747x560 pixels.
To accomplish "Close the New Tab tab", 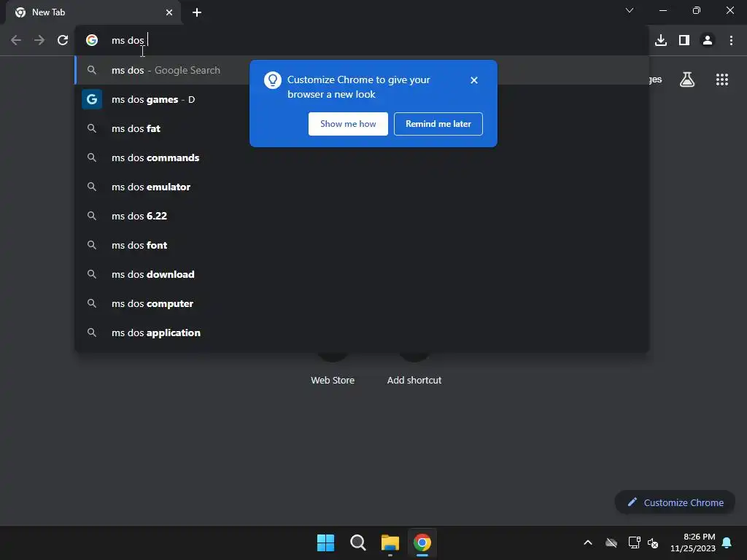I will (169, 12).
